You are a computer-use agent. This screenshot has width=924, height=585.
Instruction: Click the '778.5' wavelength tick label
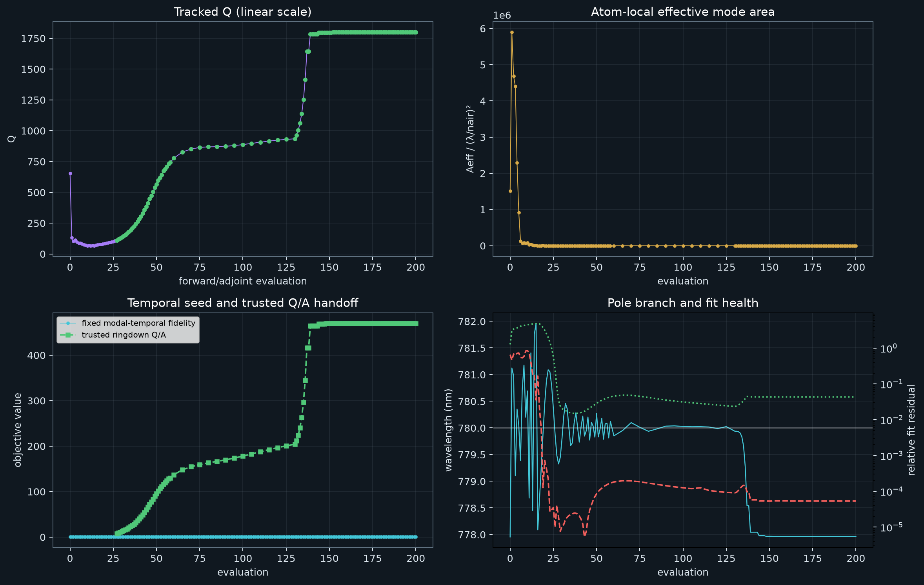[x=472, y=508]
